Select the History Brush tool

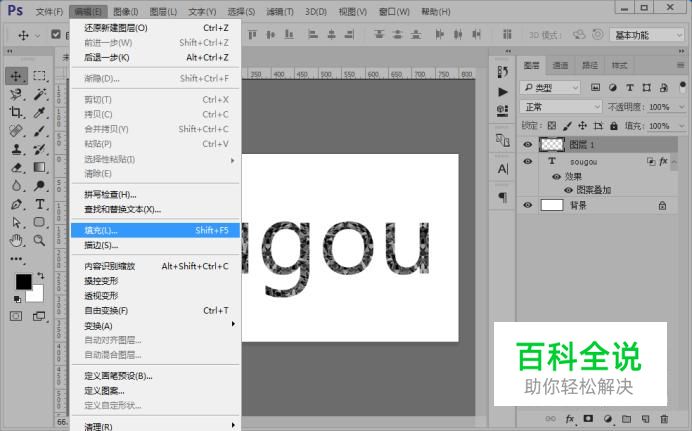coord(39,149)
